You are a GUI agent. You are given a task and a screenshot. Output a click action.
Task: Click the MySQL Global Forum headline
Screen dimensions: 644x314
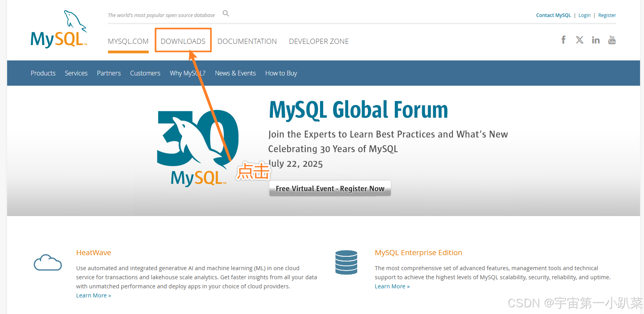pos(358,110)
